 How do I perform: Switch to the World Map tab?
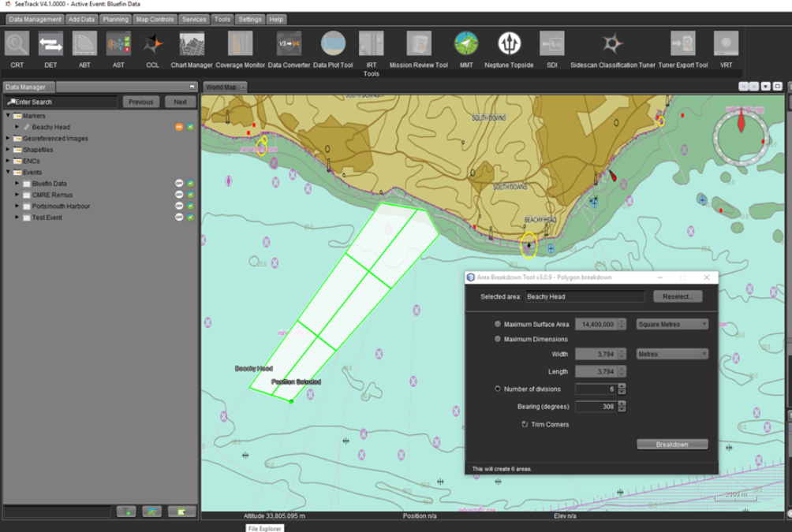coord(221,87)
